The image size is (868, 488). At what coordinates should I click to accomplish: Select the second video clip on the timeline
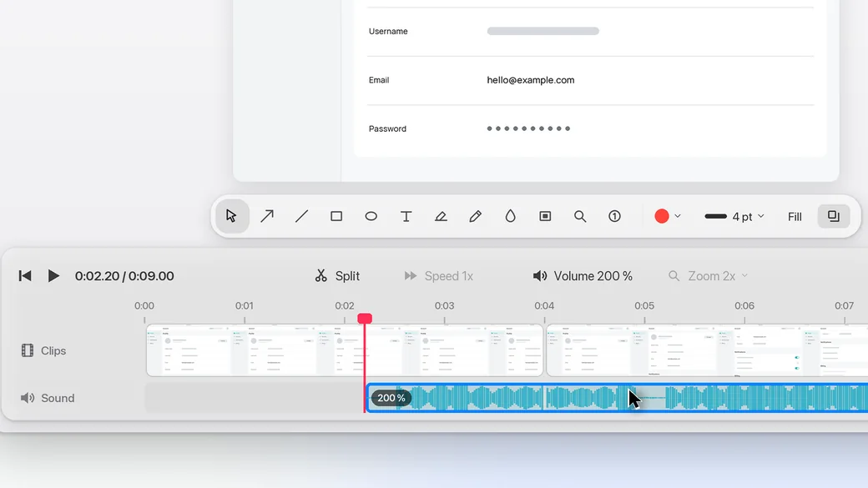(x=707, y=350)
